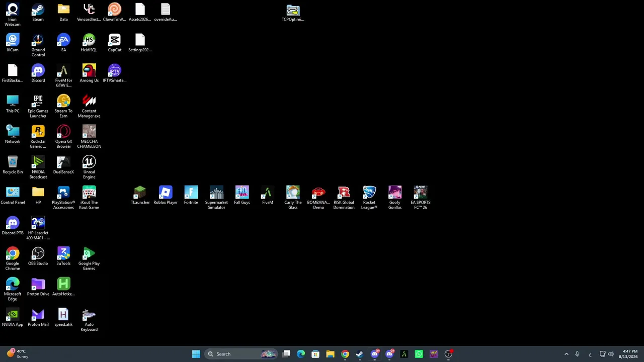Select the Auto Keyboard desktop icon

click(89, 320)
